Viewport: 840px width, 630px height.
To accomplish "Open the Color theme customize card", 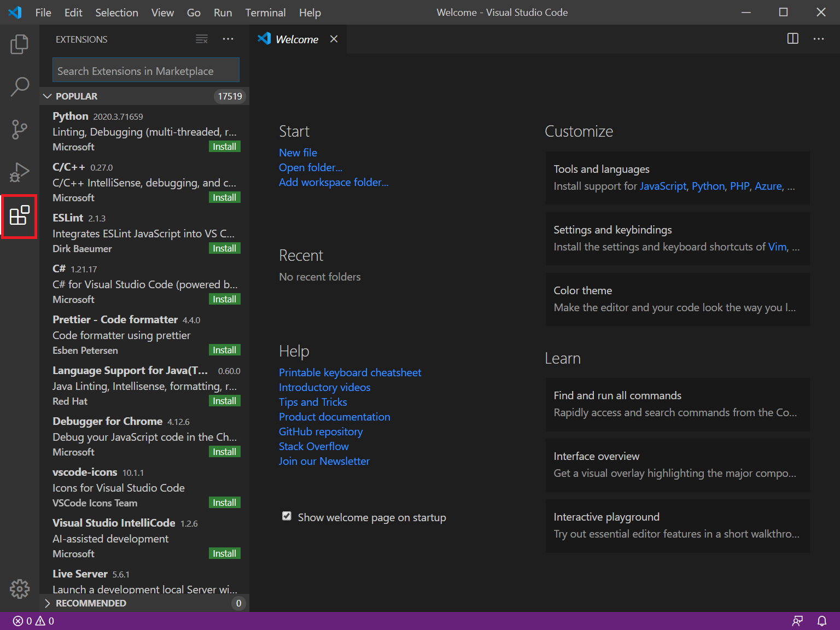I will 678,299.
